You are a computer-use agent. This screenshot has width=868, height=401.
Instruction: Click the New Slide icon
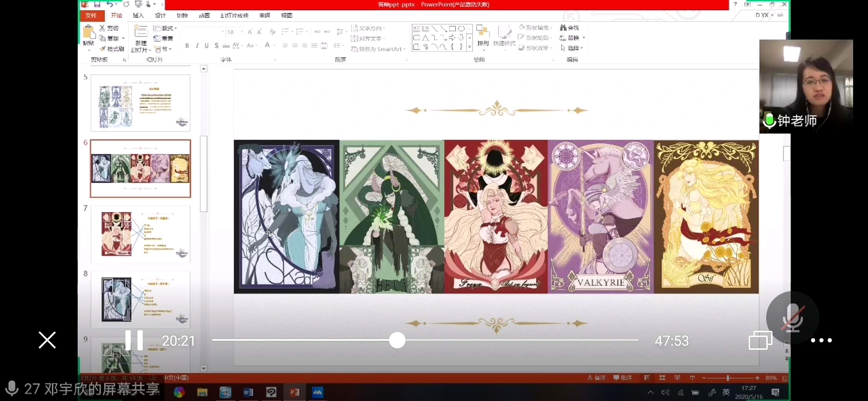coord(141,31)
